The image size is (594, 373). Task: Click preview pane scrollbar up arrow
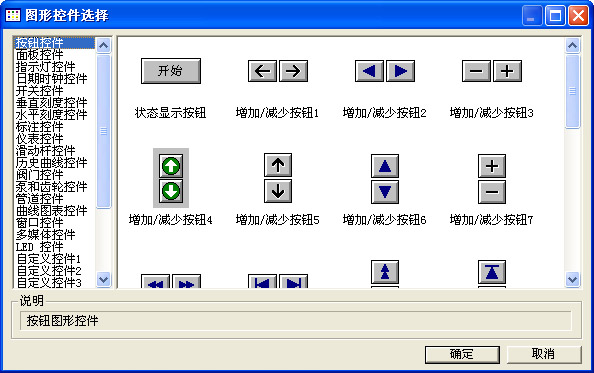572,45
